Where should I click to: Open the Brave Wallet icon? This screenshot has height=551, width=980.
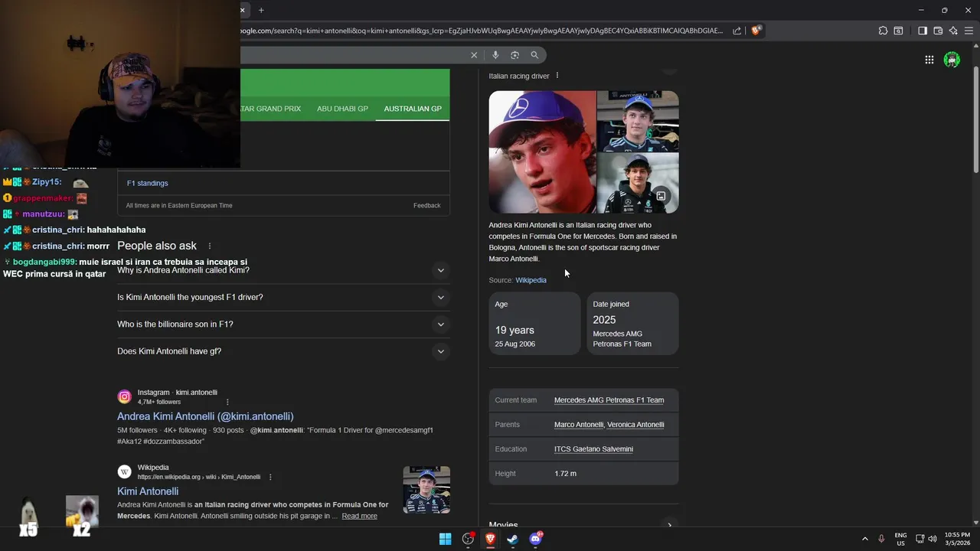click(x=938, y=31)
